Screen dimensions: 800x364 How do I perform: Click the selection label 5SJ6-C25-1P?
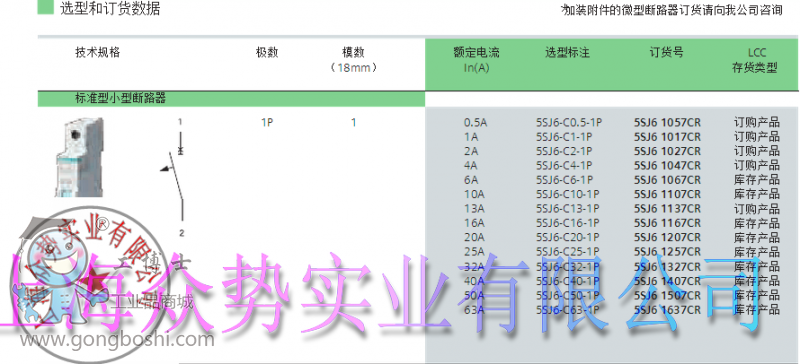pyautogui.click(x=568, y=252)
